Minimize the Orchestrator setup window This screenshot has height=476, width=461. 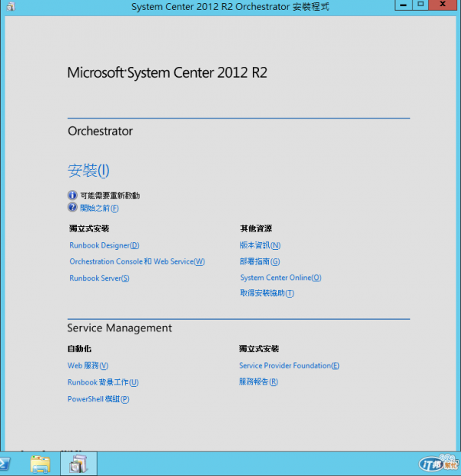[403, 5]
